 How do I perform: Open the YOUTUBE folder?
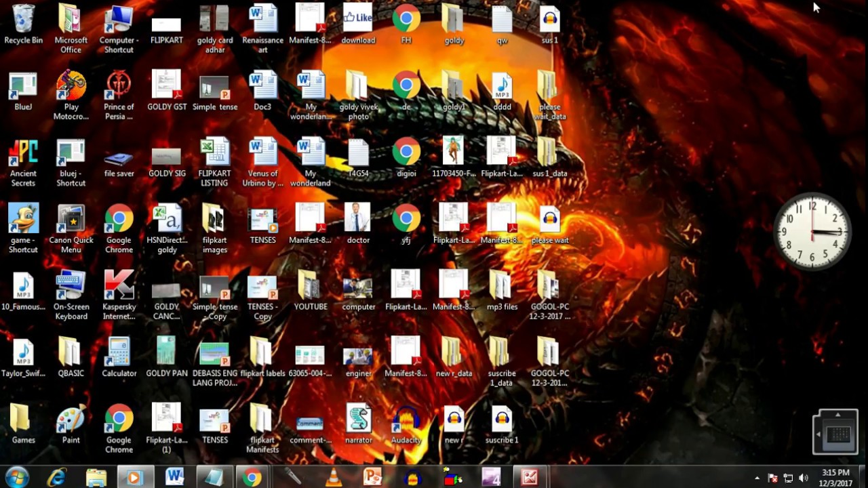click(x=310, y=287)
